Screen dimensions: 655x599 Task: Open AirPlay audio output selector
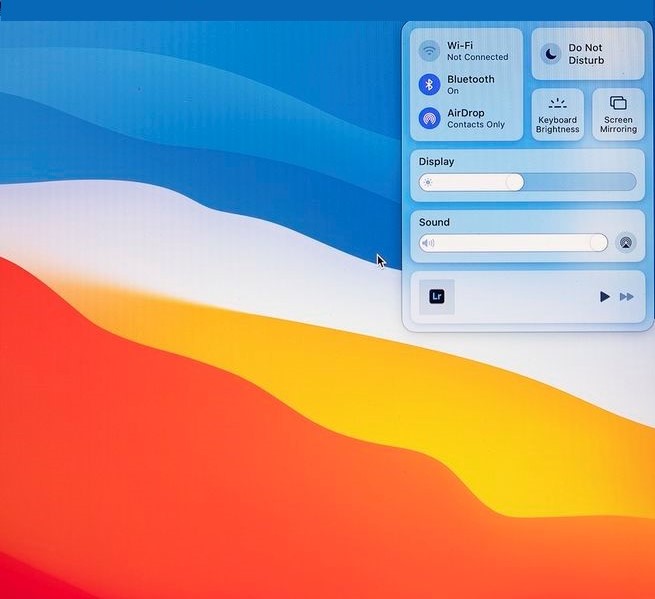point(626,243)
